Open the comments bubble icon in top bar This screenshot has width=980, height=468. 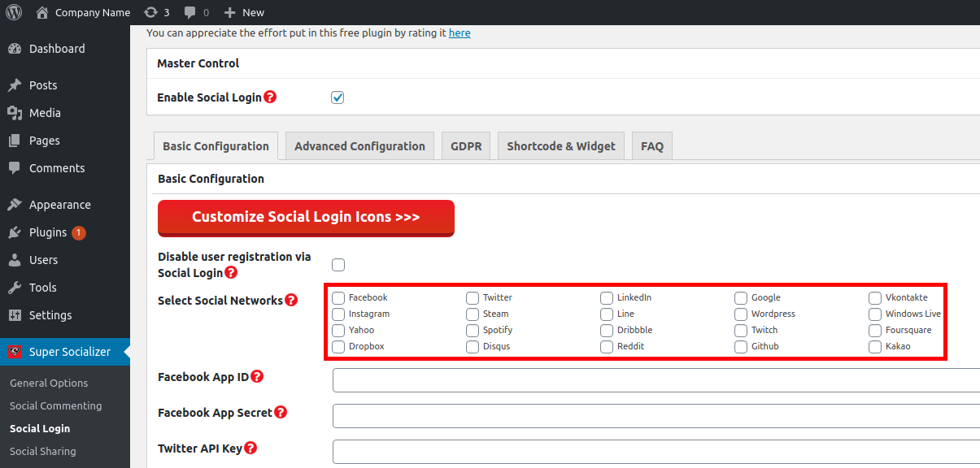tap(190, 12)
